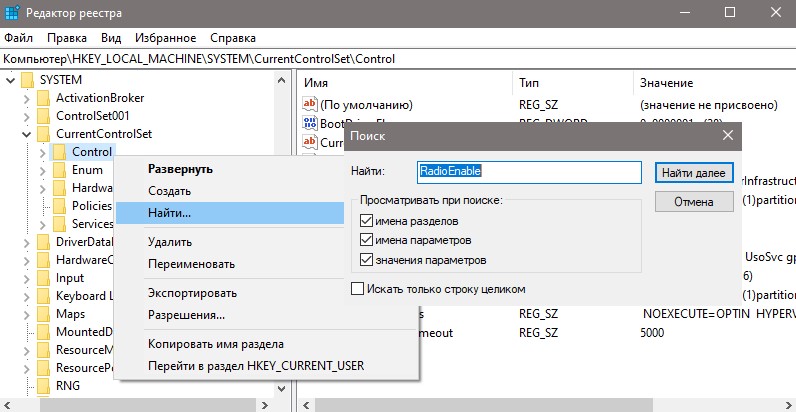Select the (По умолчанию) value row
The image size is (796, 412).
[x=548, y=105]
